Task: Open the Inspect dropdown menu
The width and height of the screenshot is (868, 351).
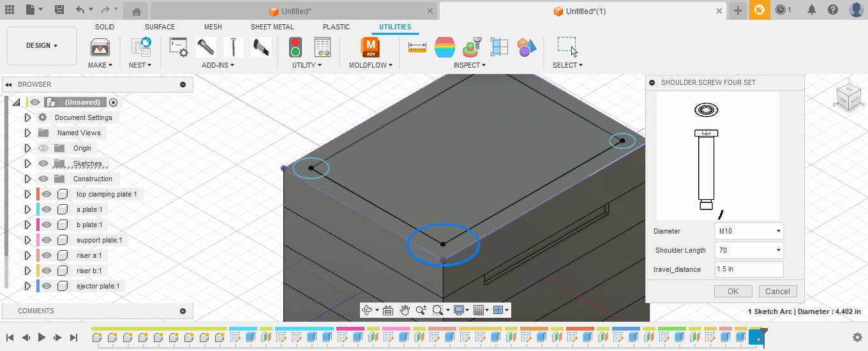Action: [x=469, y=65]
